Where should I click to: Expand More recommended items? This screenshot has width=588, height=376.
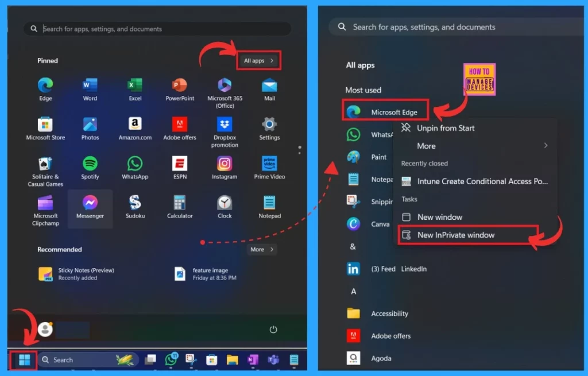pyautogui.click(x=262, y=249)
